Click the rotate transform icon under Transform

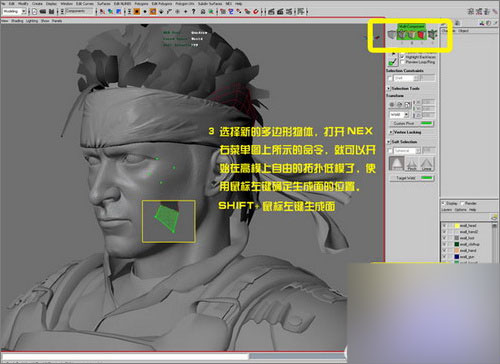tap(399, 104)
